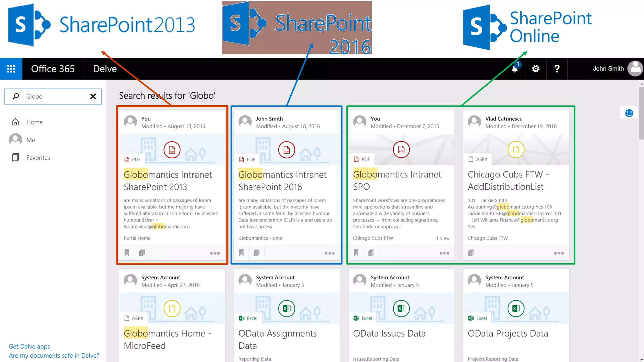Open the Office 365 app launcher waffle
This screenshot has height=362, width=644.
[11, 69]
